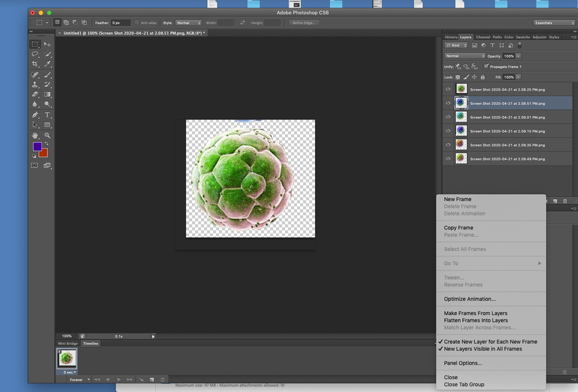This screenshot has width=578, height=392.
Task: Select the Crop tool
Action: tap(35, 64)
